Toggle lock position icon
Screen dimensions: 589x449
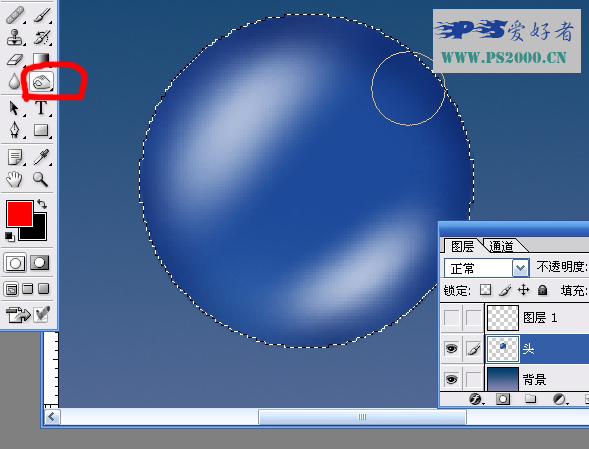tap(523, 290)
